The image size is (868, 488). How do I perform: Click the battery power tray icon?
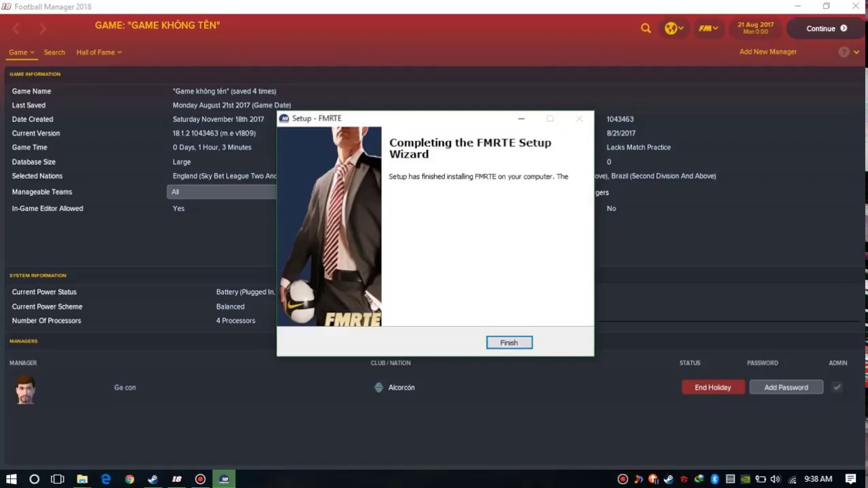[x=761, y=479]
